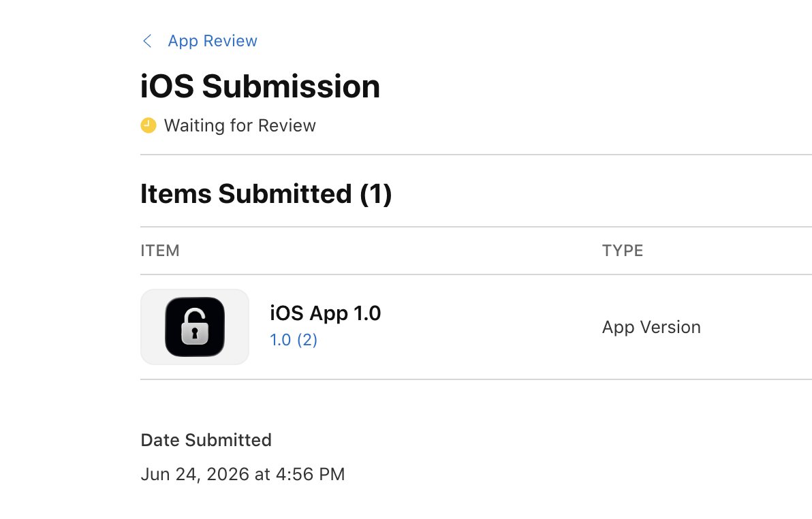This screenshot has height=519, width=812.
Task: Click the divider line below the app row
Action: [x=476, y=379]
